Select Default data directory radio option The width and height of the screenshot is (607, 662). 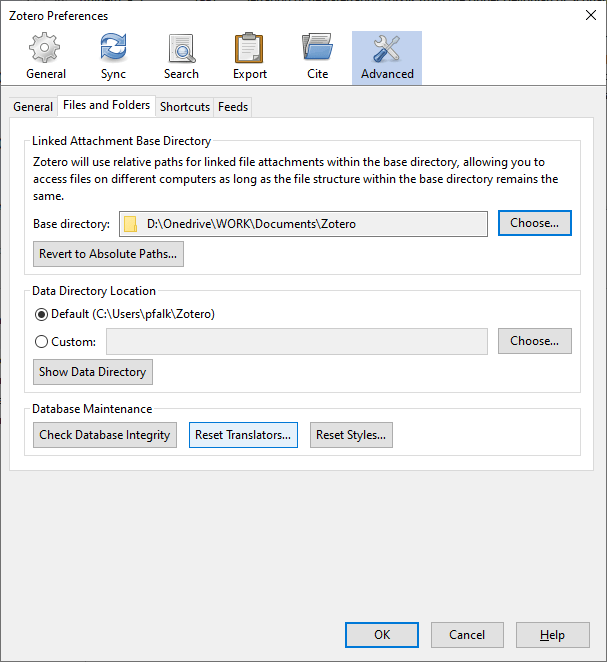(42, 314)
